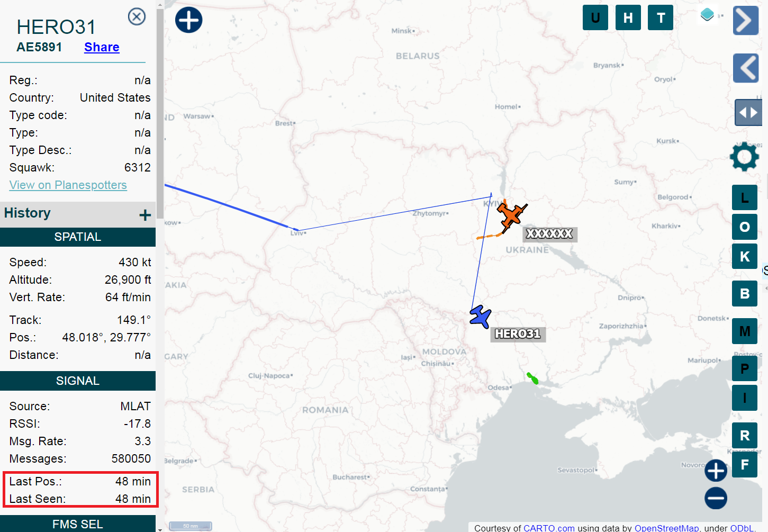The width and height of the screenshot is (768, 532).
Task: Zoom out the map with minus button
Action: coord(716,498)
